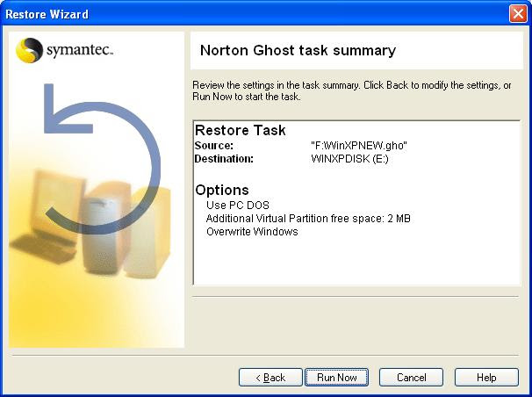Click the Restore Task heading

241,130
